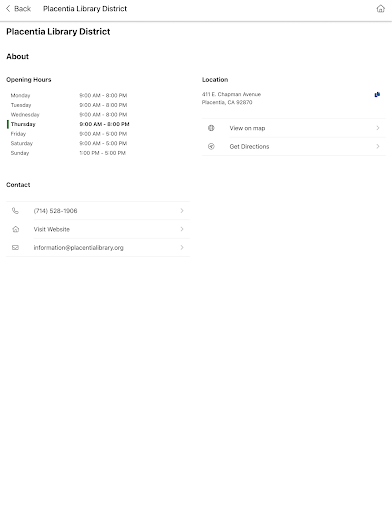This screenshot has height=512, width=392.
Task: Click Sunday's 1:00 PM - 5:00 PM hours
Action: pos(102,153)
